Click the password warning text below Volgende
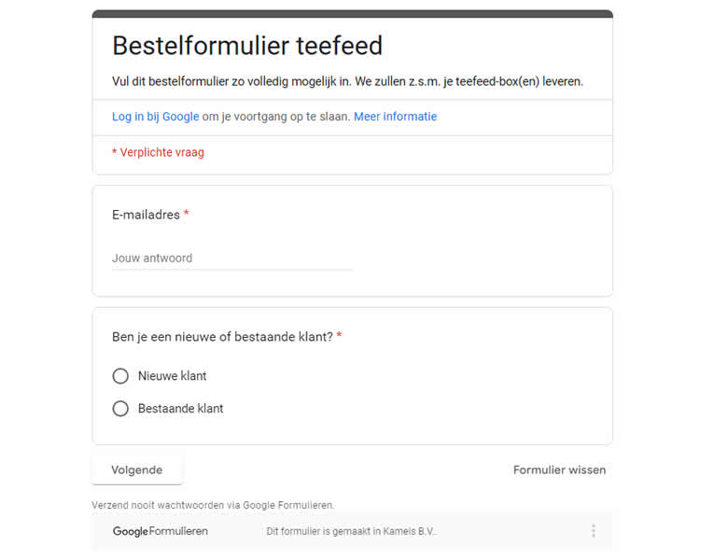 click(x=213, y=505)
